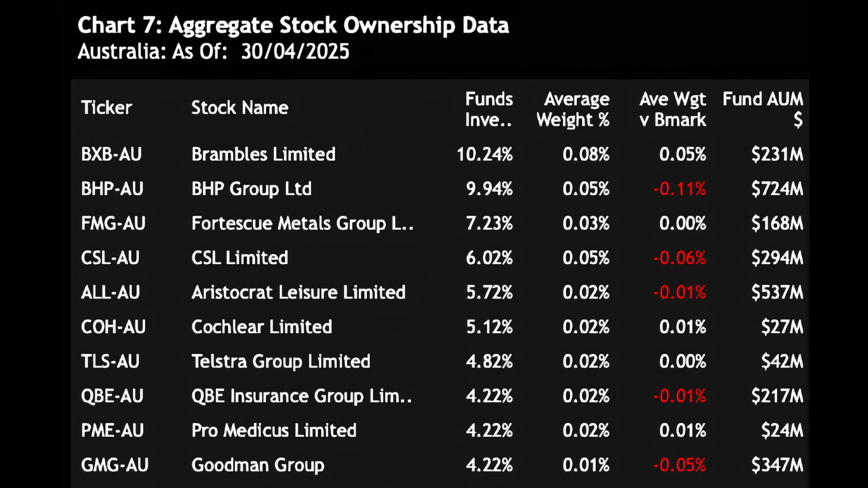Screen dimensions: 868x488
Task: Click Fortescue Metals Group stock name
Action: (x=302, y=224)
